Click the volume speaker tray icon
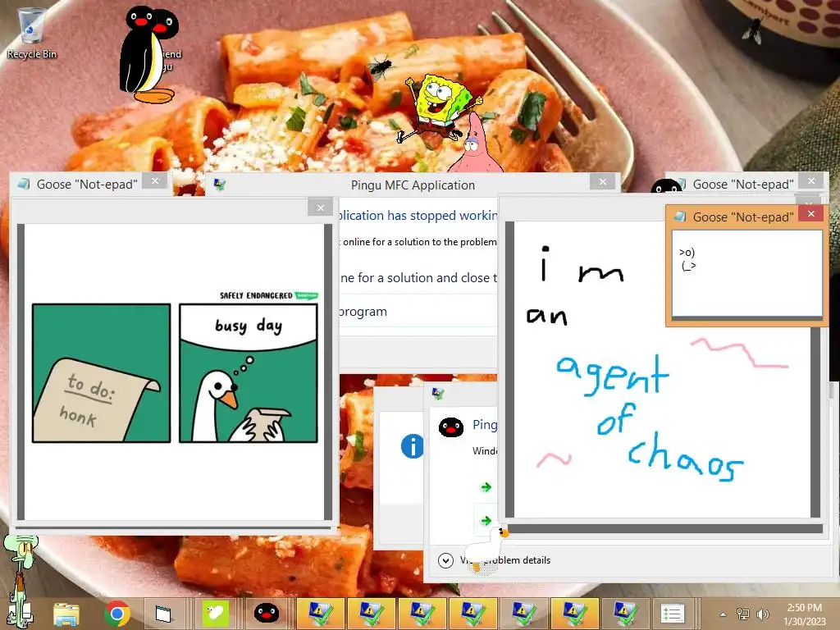Screen dimensions: 840x630 [763, 614]
